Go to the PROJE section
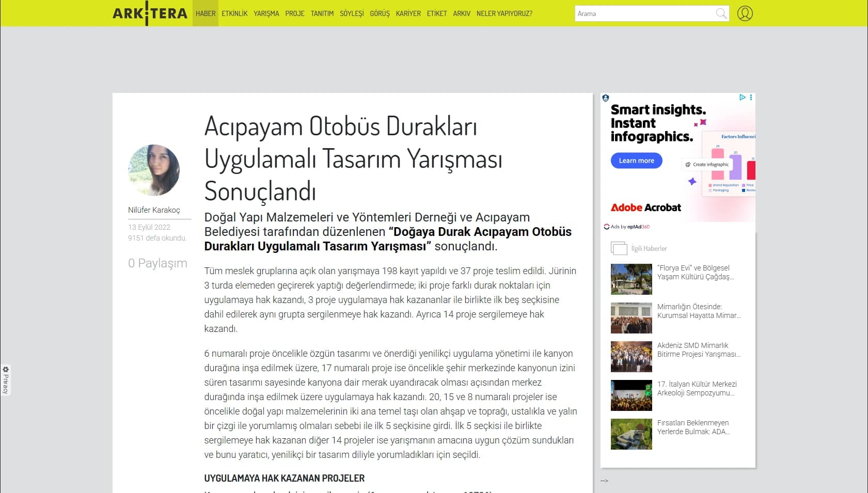 pos(295,13)
